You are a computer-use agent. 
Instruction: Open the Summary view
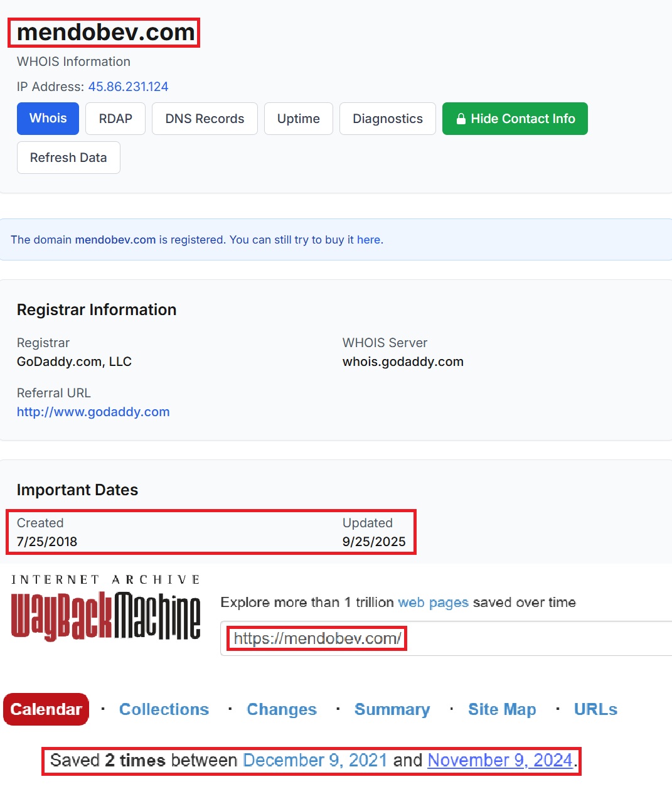(392, 709)
